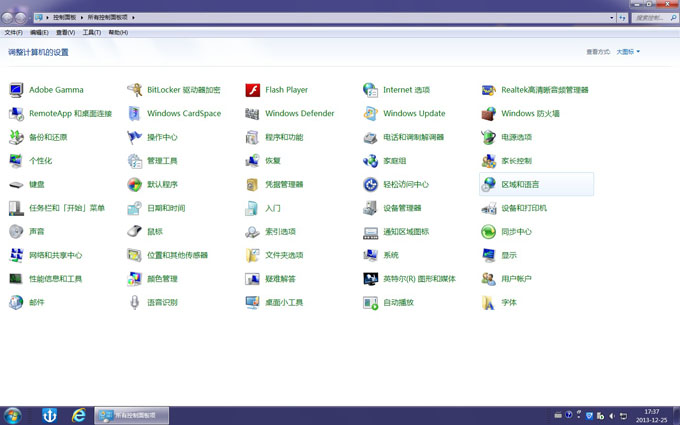Click 任务栏和「开始」菜单 link
The height and width of the screenshot is (425, 680).
[67, 208]
